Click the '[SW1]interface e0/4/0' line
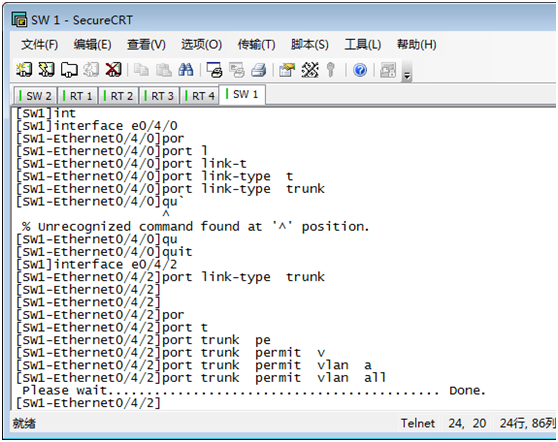 click(96, 126)
